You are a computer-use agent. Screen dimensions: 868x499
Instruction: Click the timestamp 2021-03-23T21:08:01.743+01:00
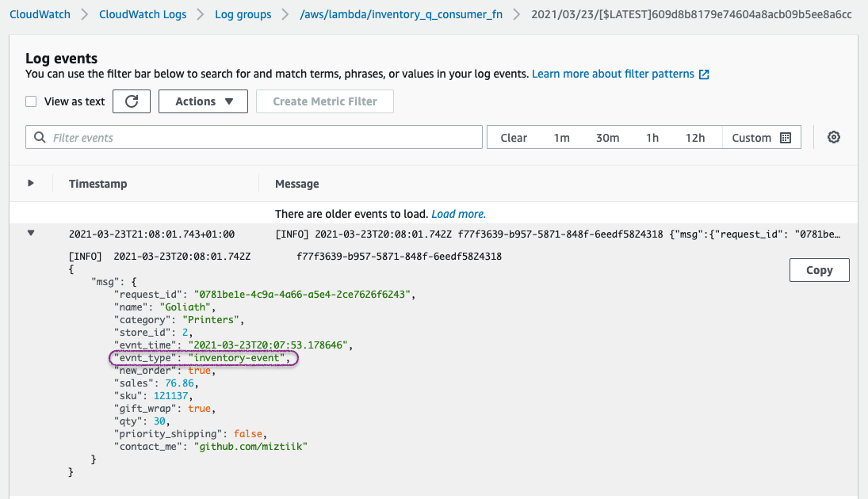tap(151, 234)
